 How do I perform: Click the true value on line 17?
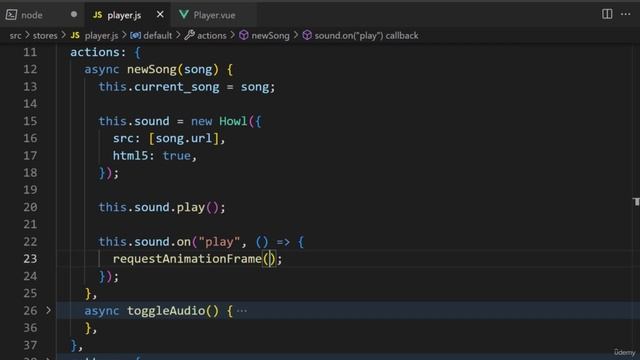pyautogui.click(x=176, y=156)
